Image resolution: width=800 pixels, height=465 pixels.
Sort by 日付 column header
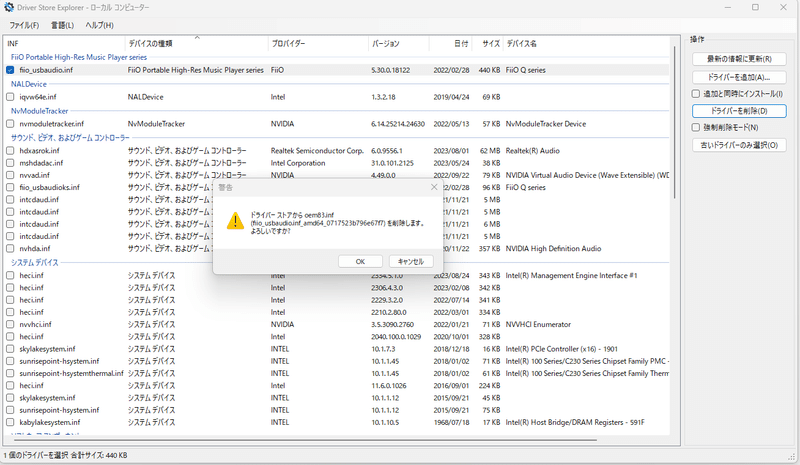point(451,43)
